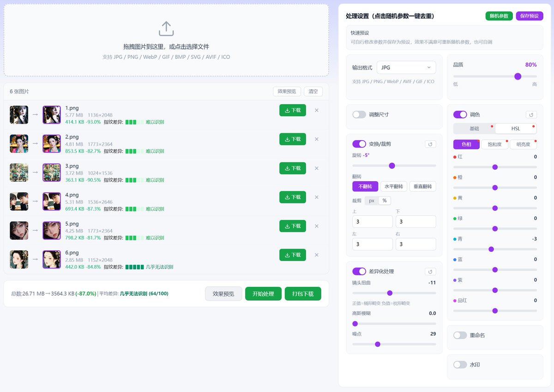Click the 裁剪 left value input field

tap(373, 244)
